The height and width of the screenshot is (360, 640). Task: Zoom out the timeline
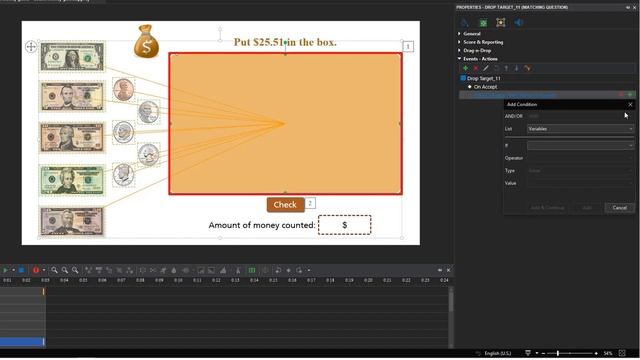point(64,270)
